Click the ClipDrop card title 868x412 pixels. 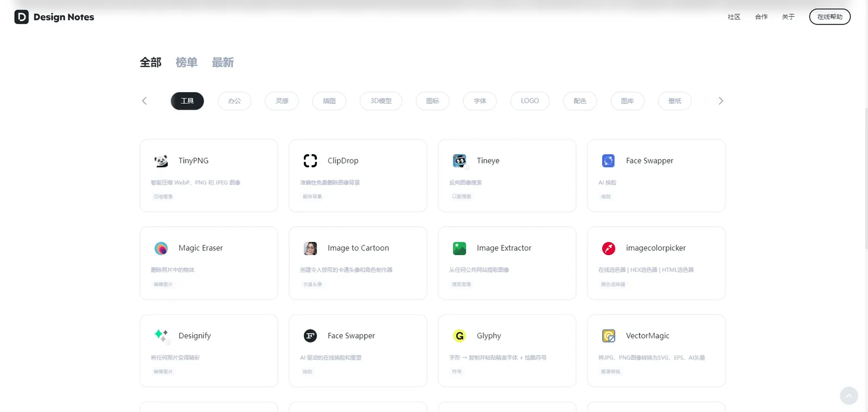343,161
